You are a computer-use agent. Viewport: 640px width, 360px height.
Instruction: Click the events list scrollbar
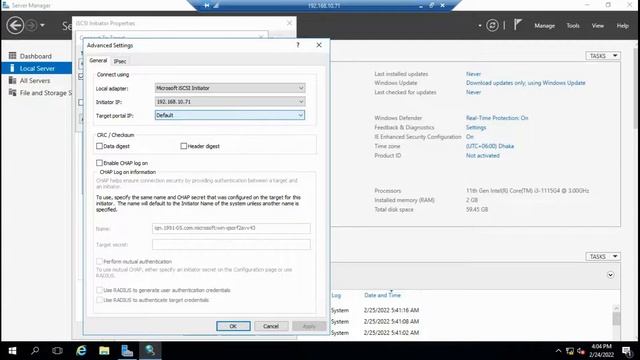(616, 320)
